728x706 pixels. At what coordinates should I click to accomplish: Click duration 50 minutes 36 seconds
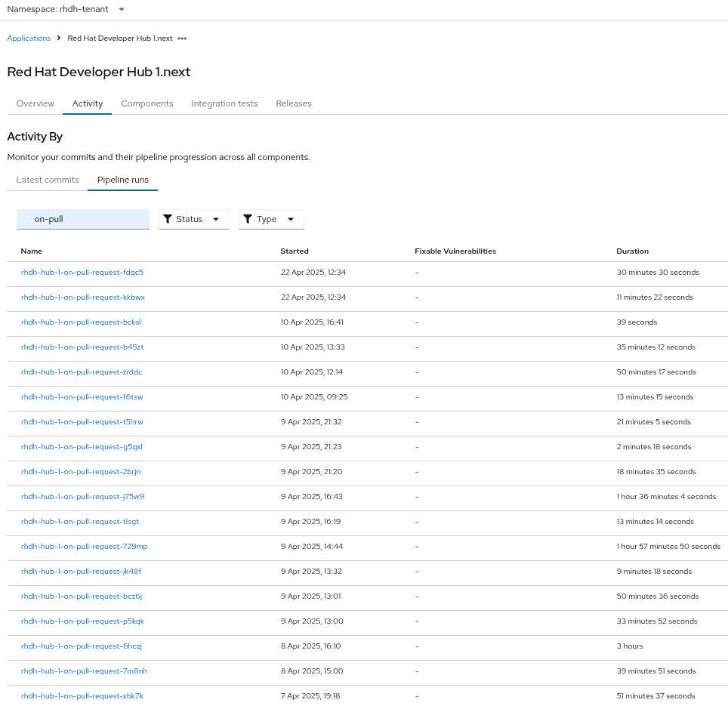[x=658, y=597]
